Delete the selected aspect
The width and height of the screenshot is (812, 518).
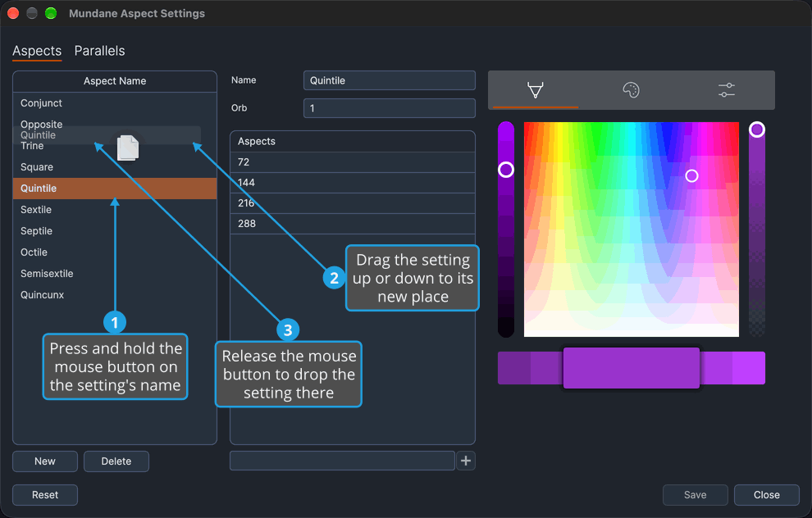click(116, 461)
